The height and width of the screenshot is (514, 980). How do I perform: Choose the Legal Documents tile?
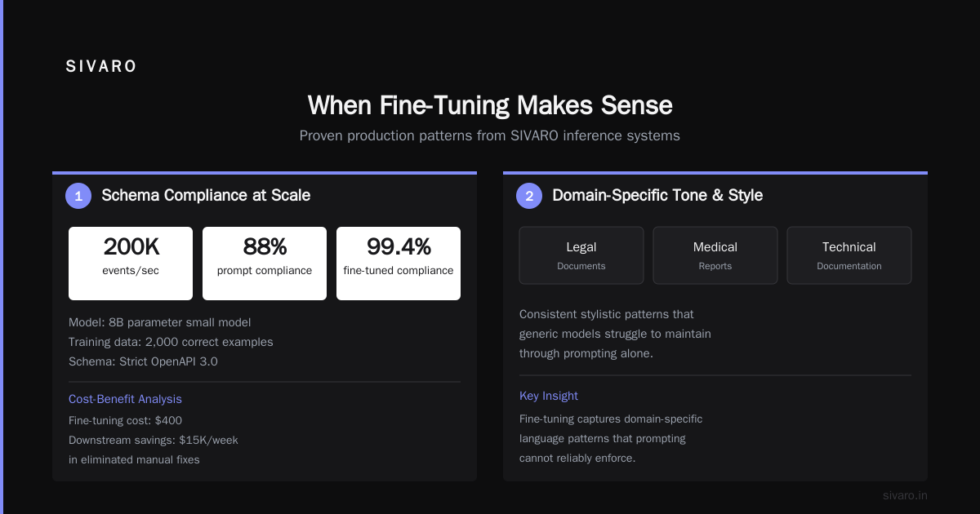point(581,255)
